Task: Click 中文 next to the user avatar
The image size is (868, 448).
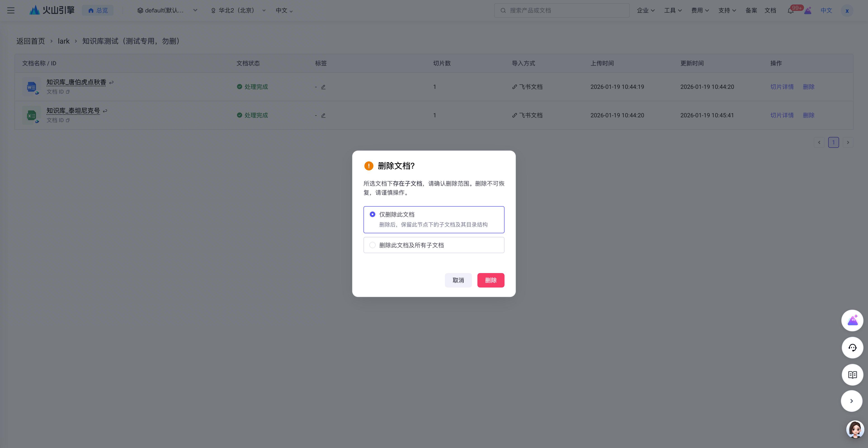Action: click(x=826, y=10)
